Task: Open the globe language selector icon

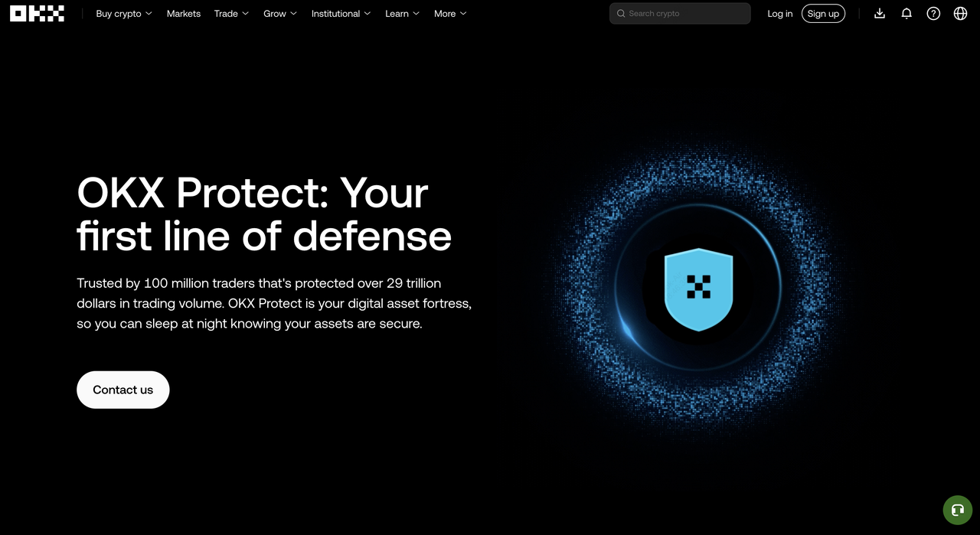Action: tap(960, 14)
